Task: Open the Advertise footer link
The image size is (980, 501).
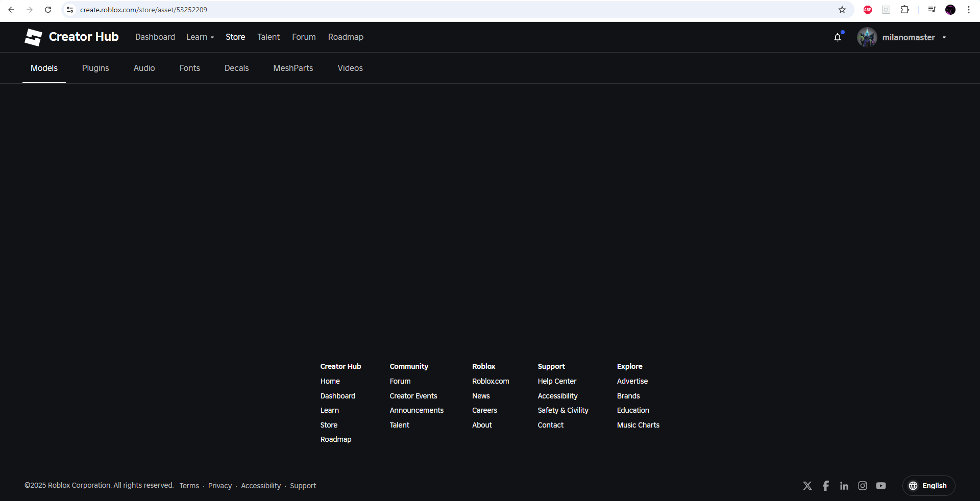Action: pyautogui.click(x=632, y=381)
